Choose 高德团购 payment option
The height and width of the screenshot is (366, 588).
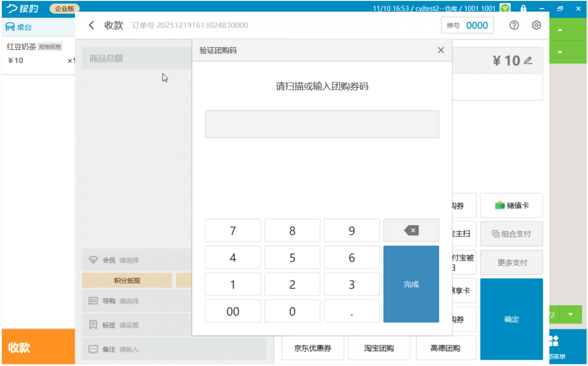(445, 348)
